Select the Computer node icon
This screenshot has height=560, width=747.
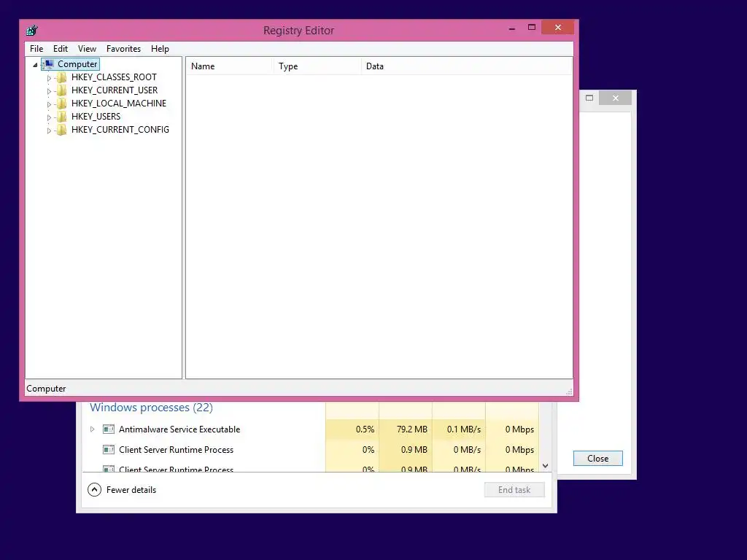coord(48,64)
